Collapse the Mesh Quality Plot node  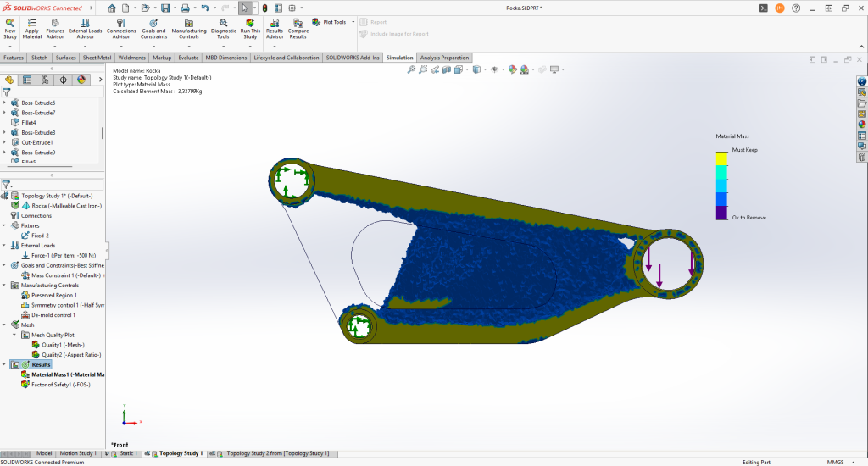point(14,336)
